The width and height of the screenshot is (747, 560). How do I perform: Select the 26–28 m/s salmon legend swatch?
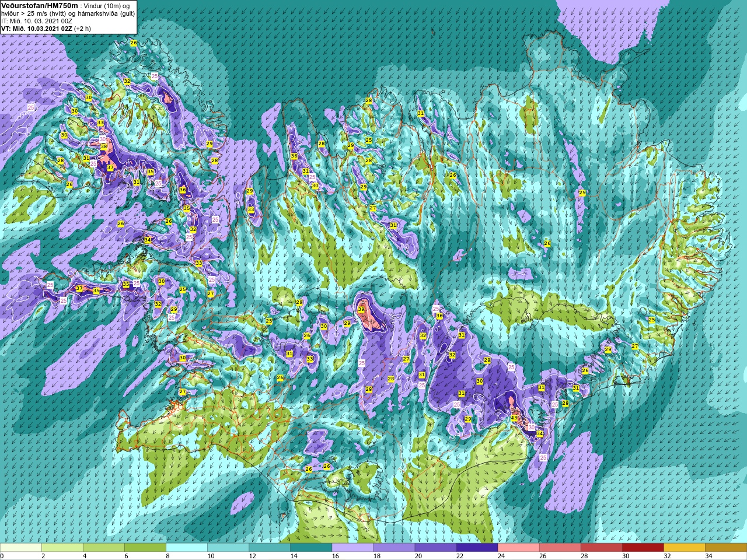pos(560,548)
